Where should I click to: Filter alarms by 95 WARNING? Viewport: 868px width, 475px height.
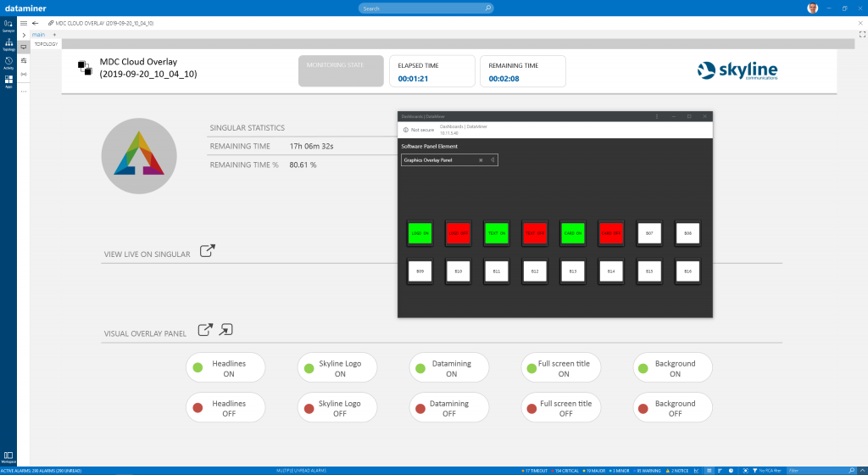pyautogui.click(x=647, y=471)
